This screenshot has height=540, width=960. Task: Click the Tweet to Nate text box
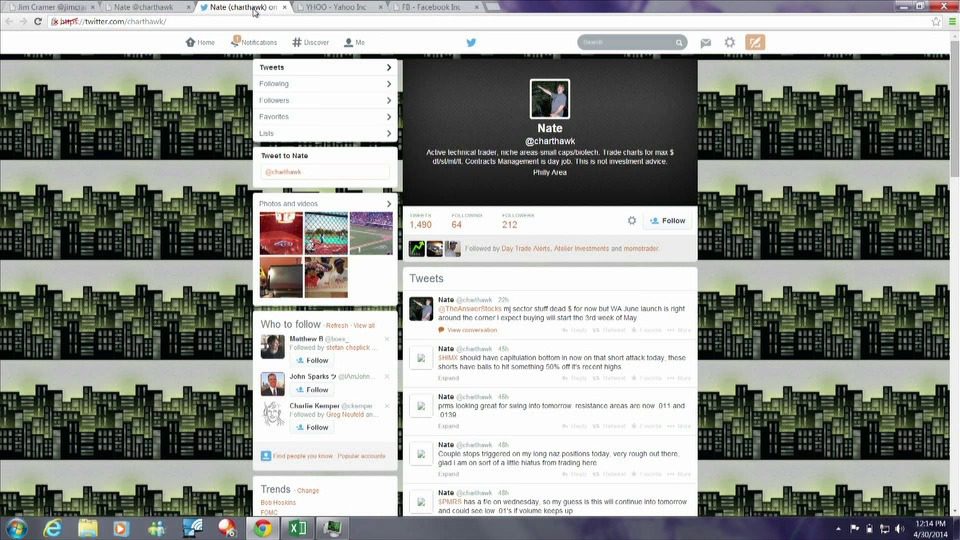[325, 172]
